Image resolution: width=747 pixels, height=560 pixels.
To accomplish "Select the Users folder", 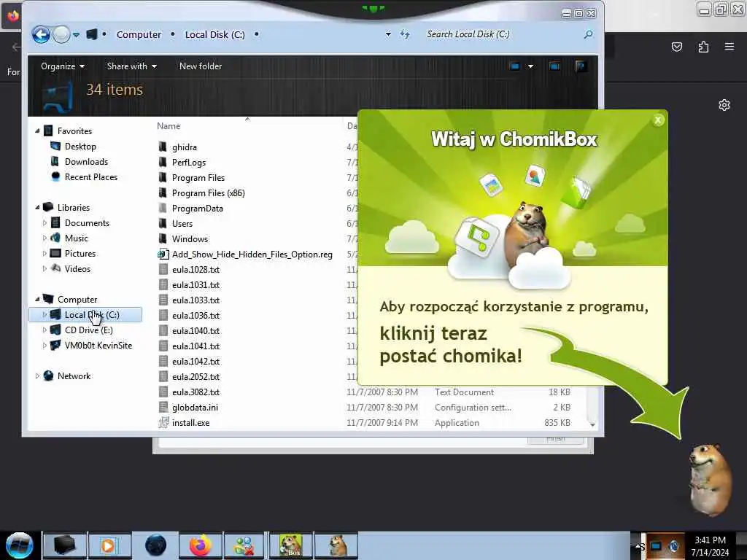I will pyautogui.click(x=182, y=223).
